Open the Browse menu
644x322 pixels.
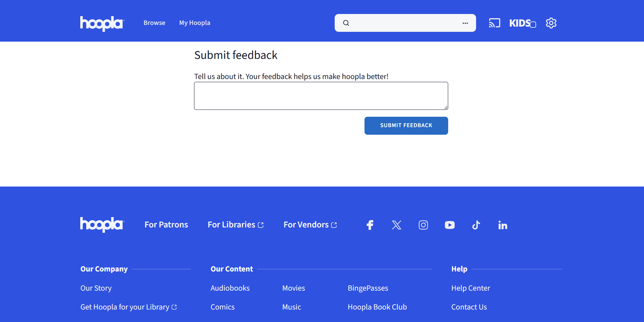tap(154, 23)
